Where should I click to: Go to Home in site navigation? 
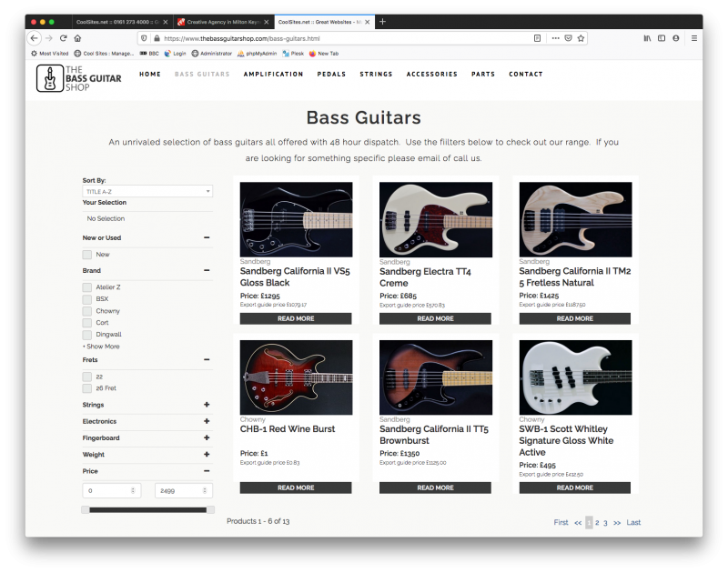point(150,75)
